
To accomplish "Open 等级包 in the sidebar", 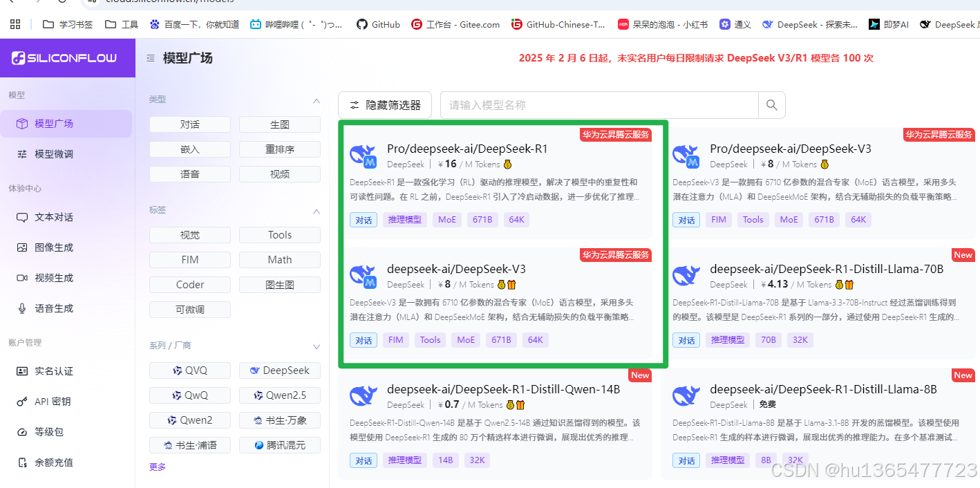I will pyautogui.click(x=66, y=432).
